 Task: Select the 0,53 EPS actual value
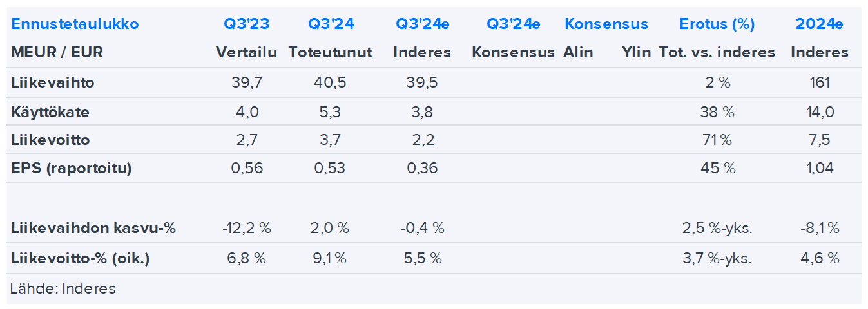click(x=331, y=169)
